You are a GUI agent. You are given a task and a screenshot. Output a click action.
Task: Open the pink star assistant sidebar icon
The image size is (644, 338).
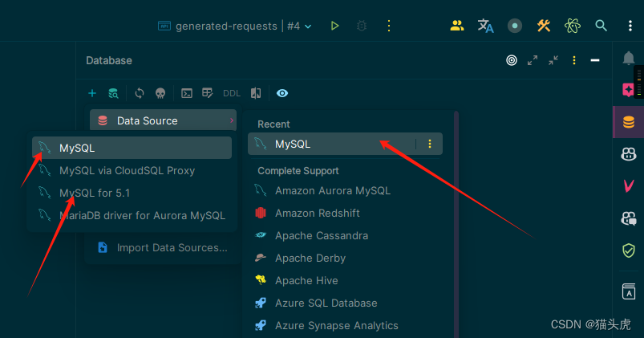(x=628, y=89)
